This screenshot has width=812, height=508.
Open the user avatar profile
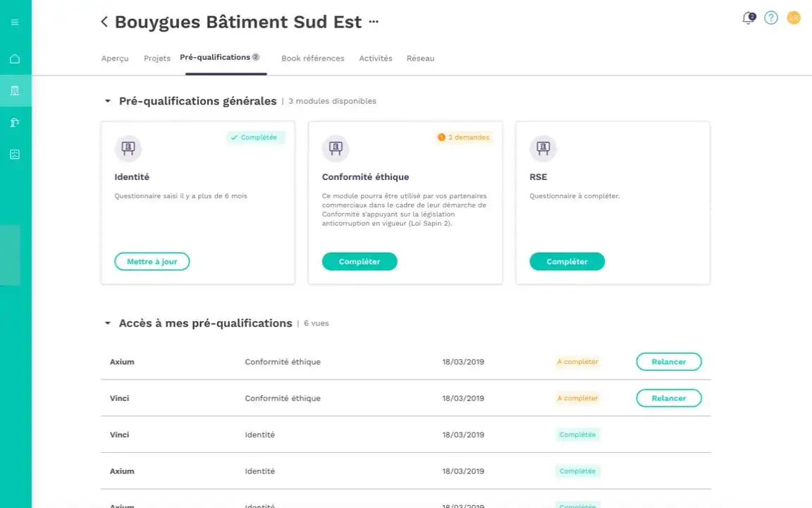pos(794,18)
